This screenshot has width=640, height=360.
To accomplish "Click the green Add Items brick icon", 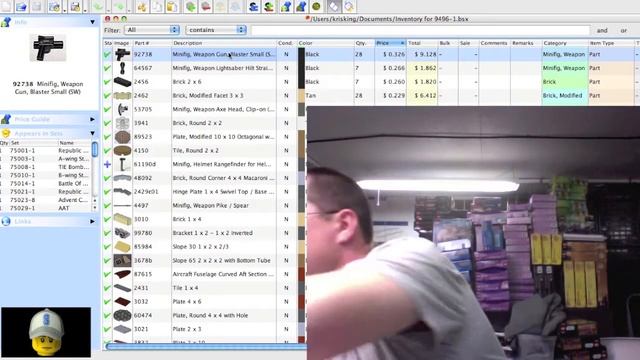I will (191, 6).
